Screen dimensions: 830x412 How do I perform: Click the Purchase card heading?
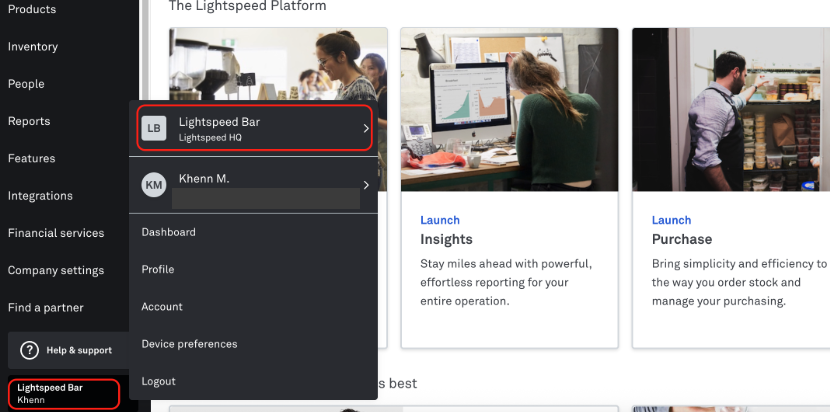pos(682,239)
